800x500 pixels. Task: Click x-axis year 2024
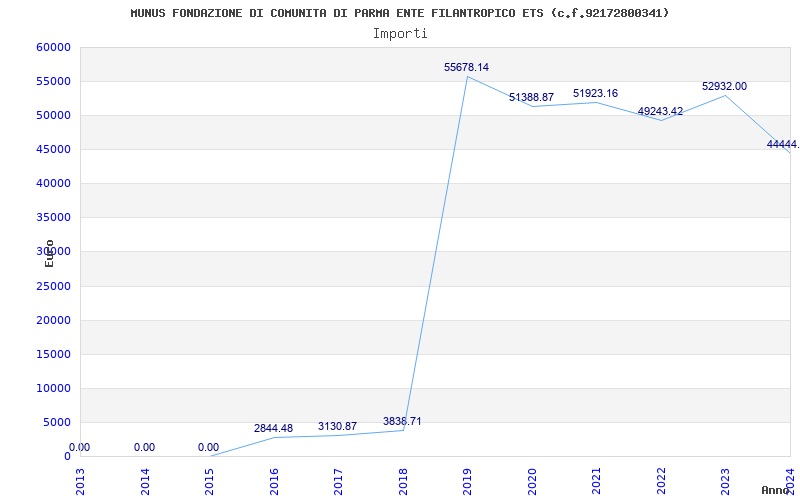point(790,481)
